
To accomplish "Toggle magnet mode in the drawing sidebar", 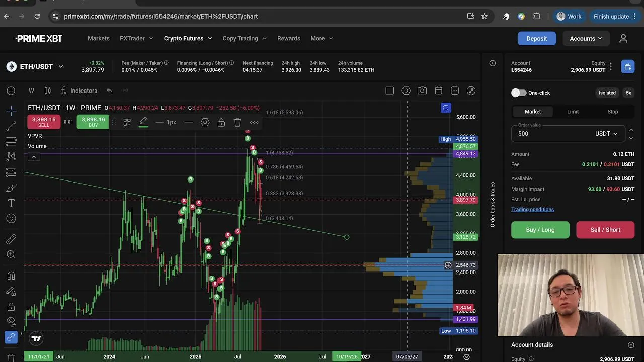I will point(11,276).
